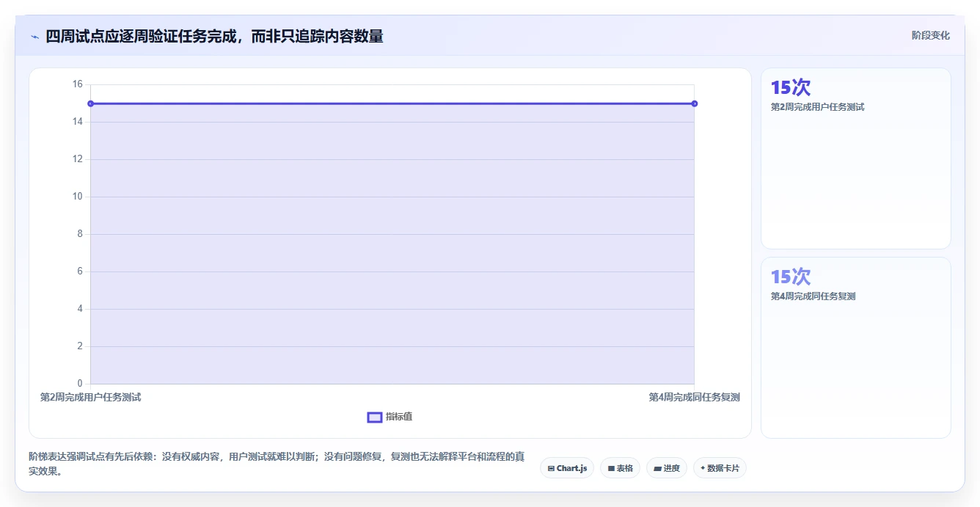
Task: Click the trend icon beside the title
Action: (34, 37)
